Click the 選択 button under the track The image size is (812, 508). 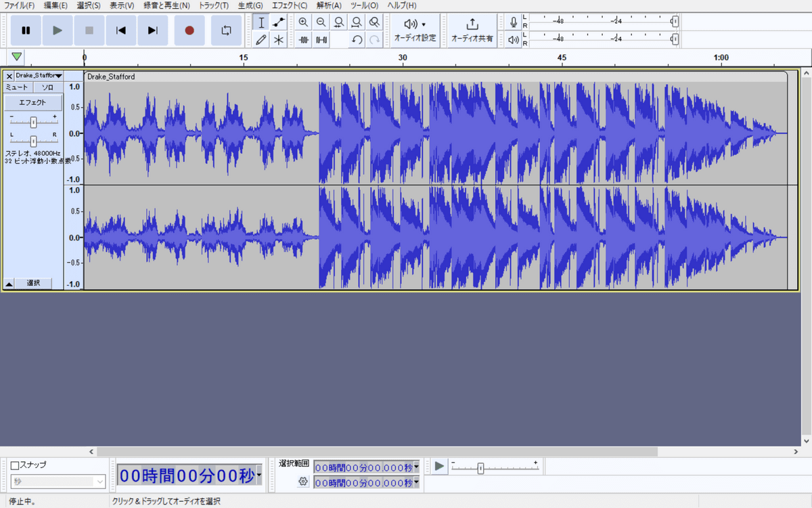click(x=33, y=283)
